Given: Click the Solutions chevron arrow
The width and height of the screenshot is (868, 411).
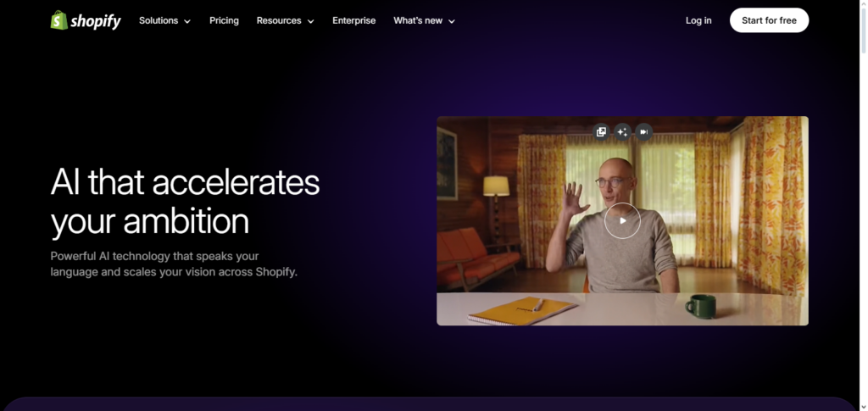Looking at the screenshot, I should [187, 21].
